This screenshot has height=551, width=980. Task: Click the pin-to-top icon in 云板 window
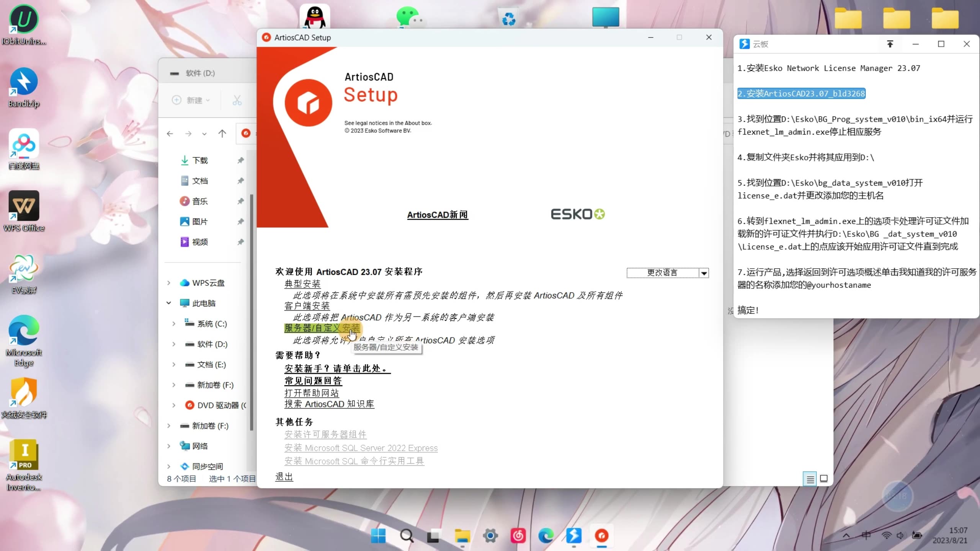click(x=890, y=44)
